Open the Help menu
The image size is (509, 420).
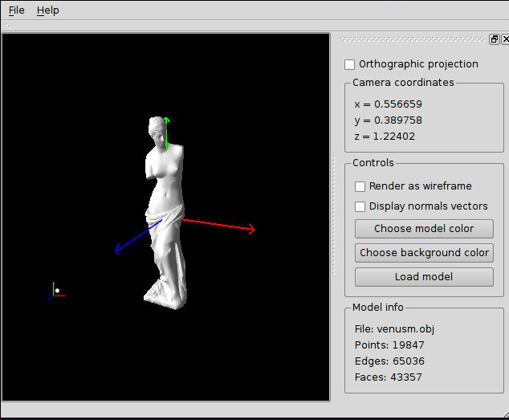[47, 10]
